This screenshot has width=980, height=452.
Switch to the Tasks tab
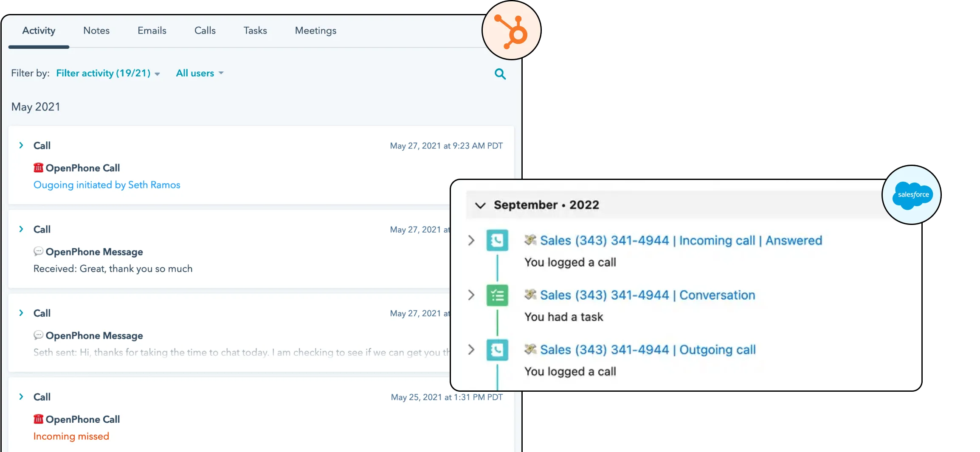tap(255, 31)
